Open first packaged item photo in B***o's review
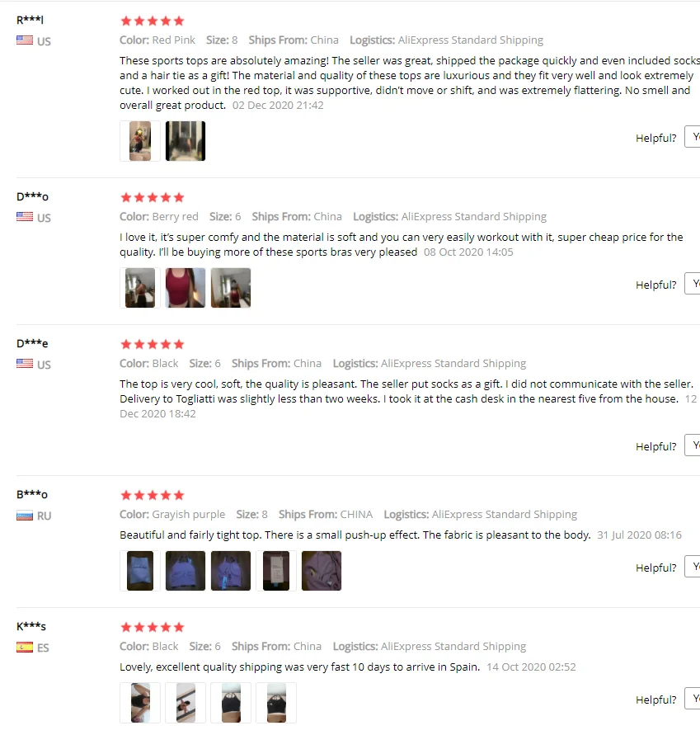Screen dimensions: 700x735 click(140, 571)
